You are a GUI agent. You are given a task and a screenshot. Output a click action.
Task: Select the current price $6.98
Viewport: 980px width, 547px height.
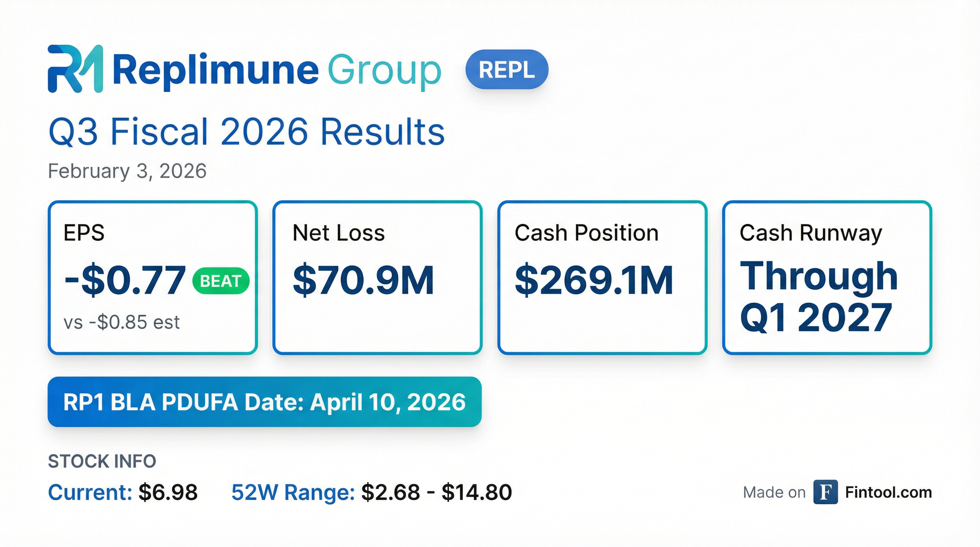168,492
